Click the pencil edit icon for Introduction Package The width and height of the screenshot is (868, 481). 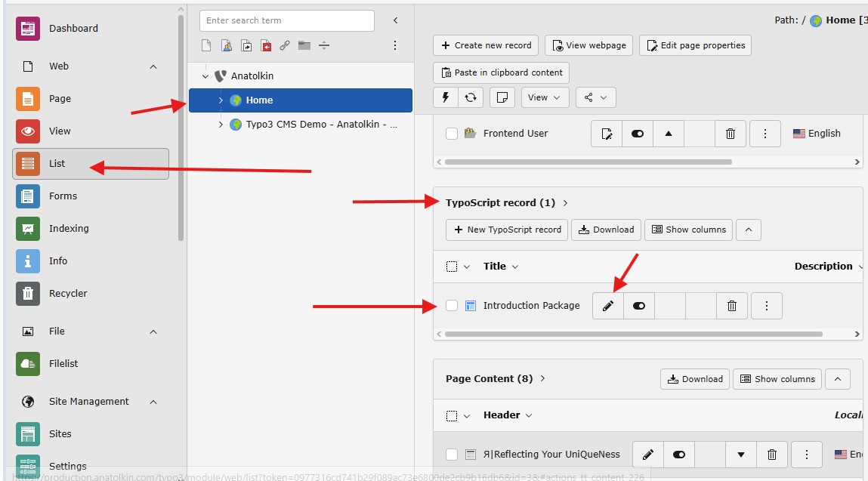click(607, 306)
